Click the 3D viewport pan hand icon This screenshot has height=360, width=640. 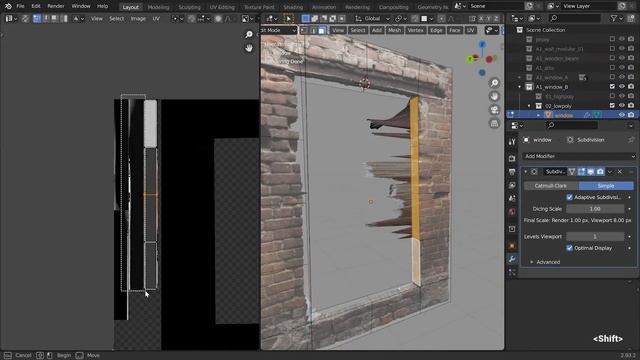tap(494, 97)
